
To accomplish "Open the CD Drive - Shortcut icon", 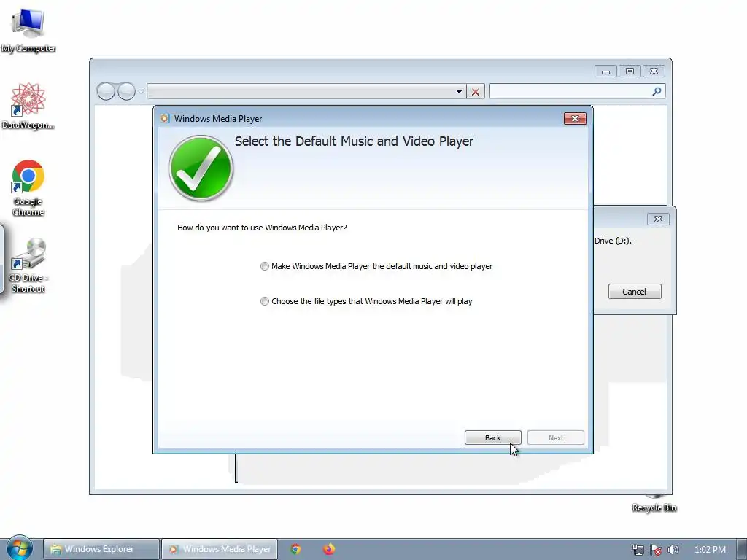I will [28, 265].
